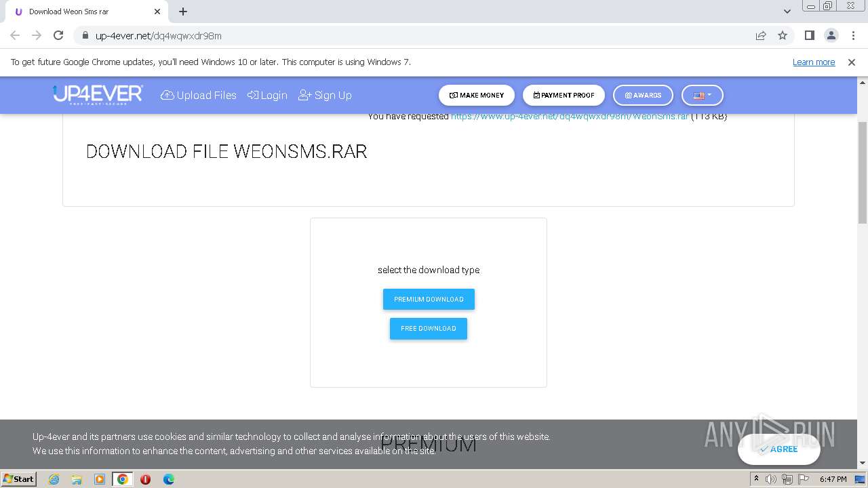Click the browser back arrow

(x=15, y=35)
